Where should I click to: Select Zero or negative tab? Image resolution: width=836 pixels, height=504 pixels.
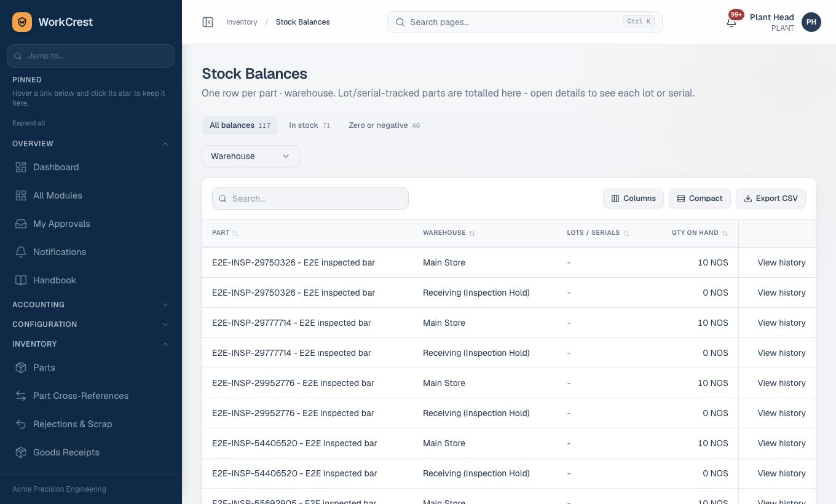[x=384, y=125]
